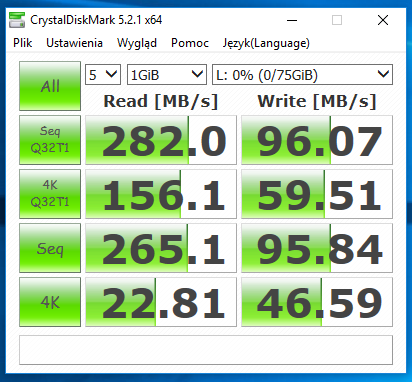Run all benchmarks with the All button
The width and height of the screenshot is (412, 382).
50,86
